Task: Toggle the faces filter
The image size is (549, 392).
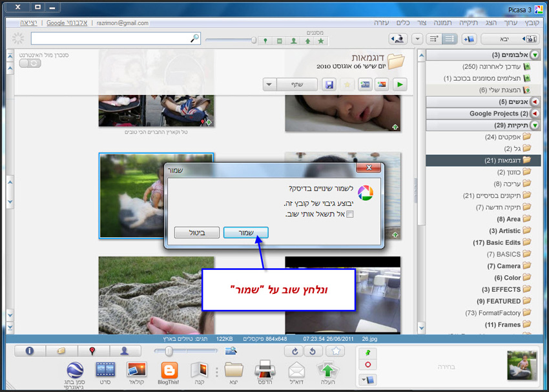Action: click(x=293, y=41)
